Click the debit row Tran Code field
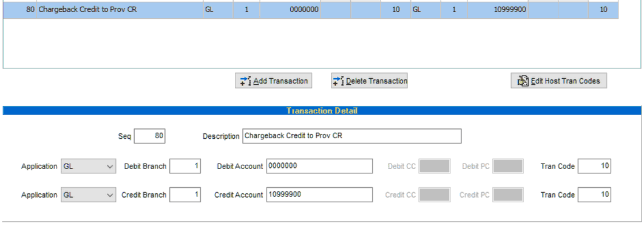644x226 pixels. 594,167
